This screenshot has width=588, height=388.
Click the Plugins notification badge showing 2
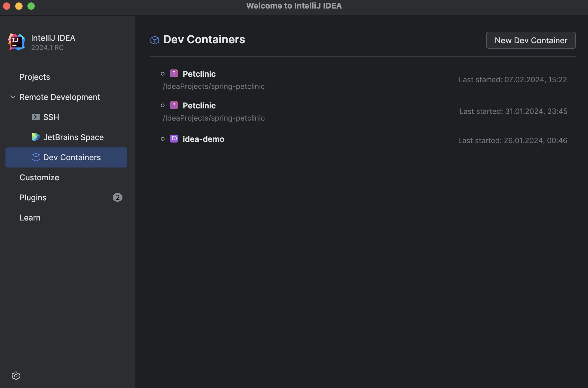coord(118,197)
